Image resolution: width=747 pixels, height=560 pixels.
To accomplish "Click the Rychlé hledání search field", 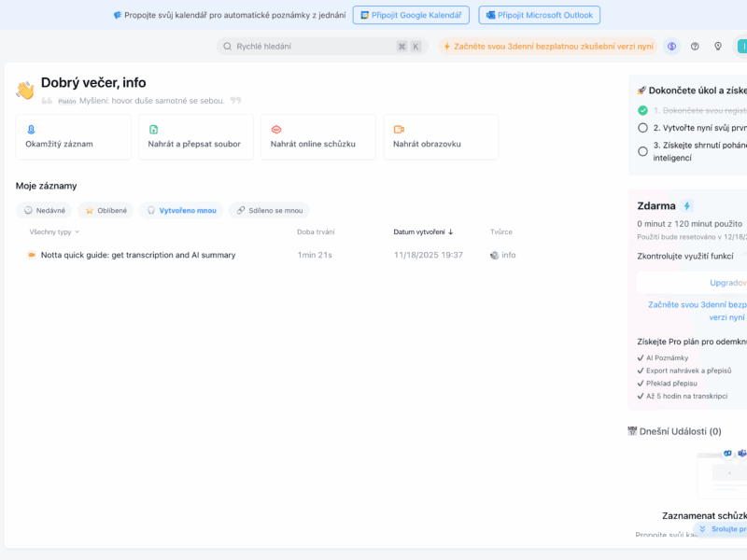I will tap(308, 46).
